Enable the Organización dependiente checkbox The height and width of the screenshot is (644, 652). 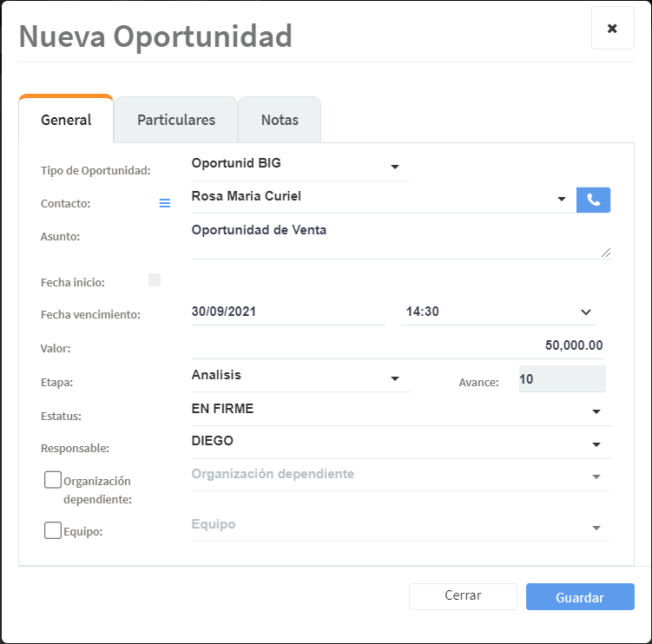coord(53,480)
